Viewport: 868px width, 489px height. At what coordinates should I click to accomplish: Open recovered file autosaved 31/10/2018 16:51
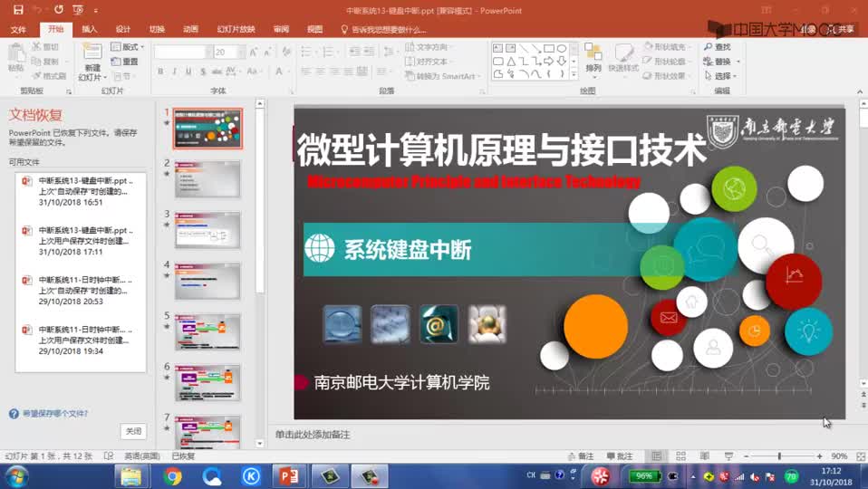(81, 191)
